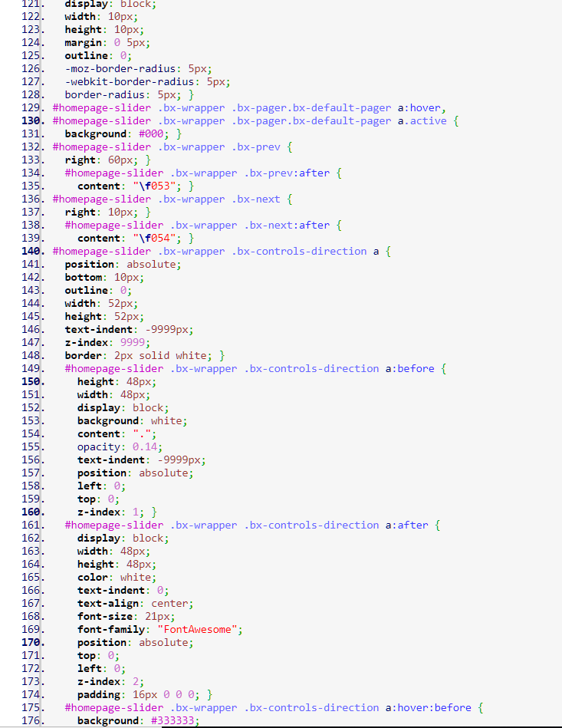Click the '.bx-next {' selector on line 136

point(261,199)
